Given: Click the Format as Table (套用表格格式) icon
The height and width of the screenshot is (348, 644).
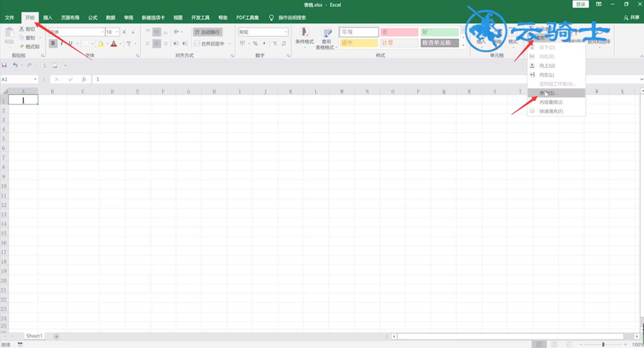Looking at the screenshot, I should pos(326,33).
